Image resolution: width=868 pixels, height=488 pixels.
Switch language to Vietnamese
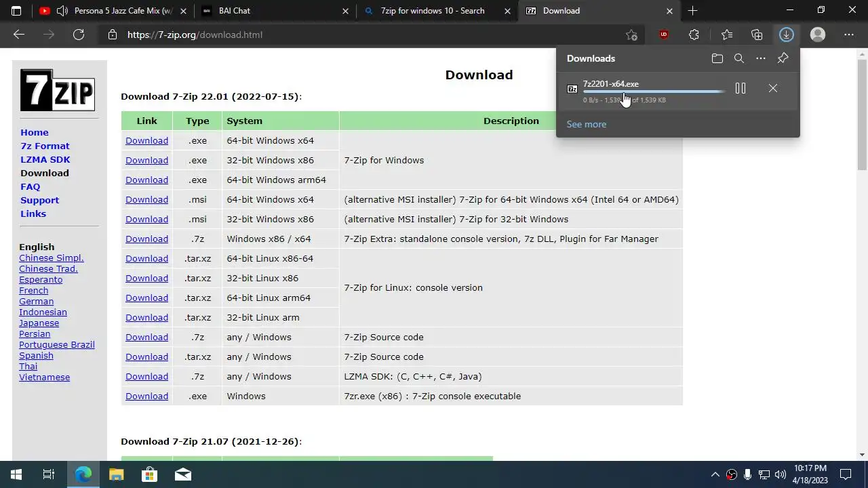pyautogui.click(x=44, y=377)
